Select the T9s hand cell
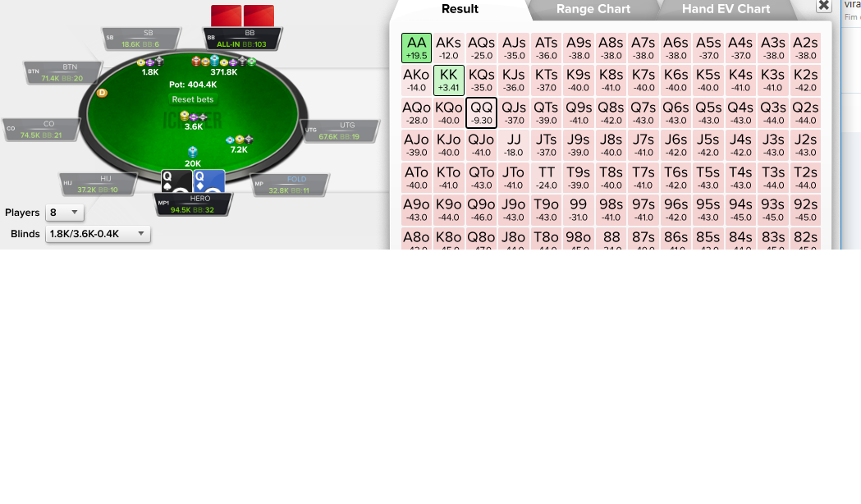 coord(578,177)
